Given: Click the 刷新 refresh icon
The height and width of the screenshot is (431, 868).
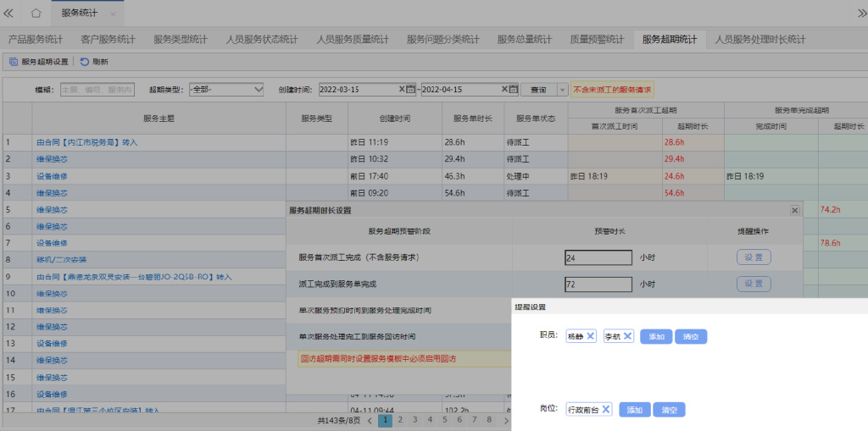Looking at the screenshot, I should [85, 62].
